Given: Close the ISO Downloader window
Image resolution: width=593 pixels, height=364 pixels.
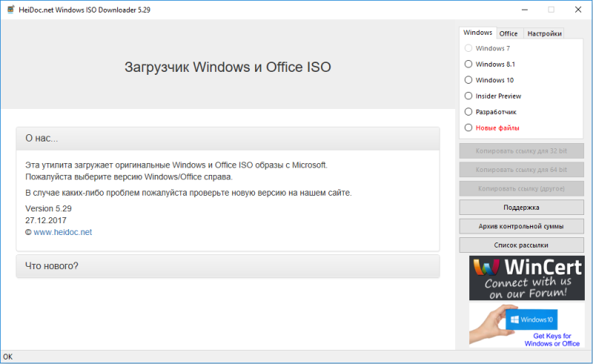Looking at the screenshot, I should point(578,10).
